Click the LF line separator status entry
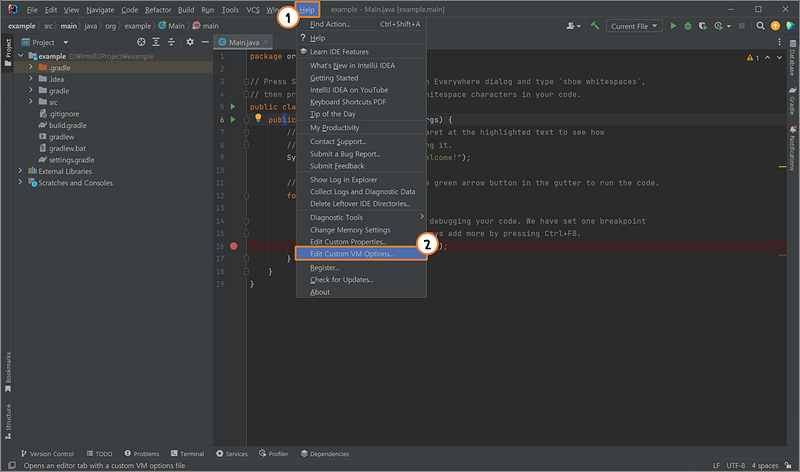The height and width of the screenshot is (472, 800). [716, 465]
